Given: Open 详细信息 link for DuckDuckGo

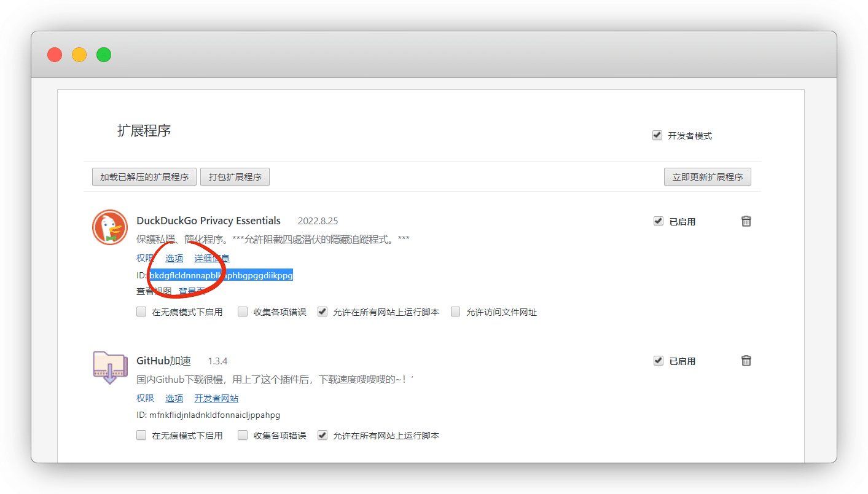Looking at the screenshot, I should point(212,258).
